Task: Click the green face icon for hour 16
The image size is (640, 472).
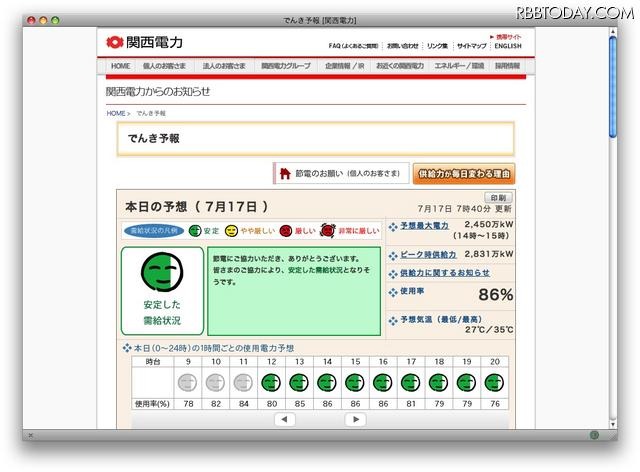Action: 383,383
